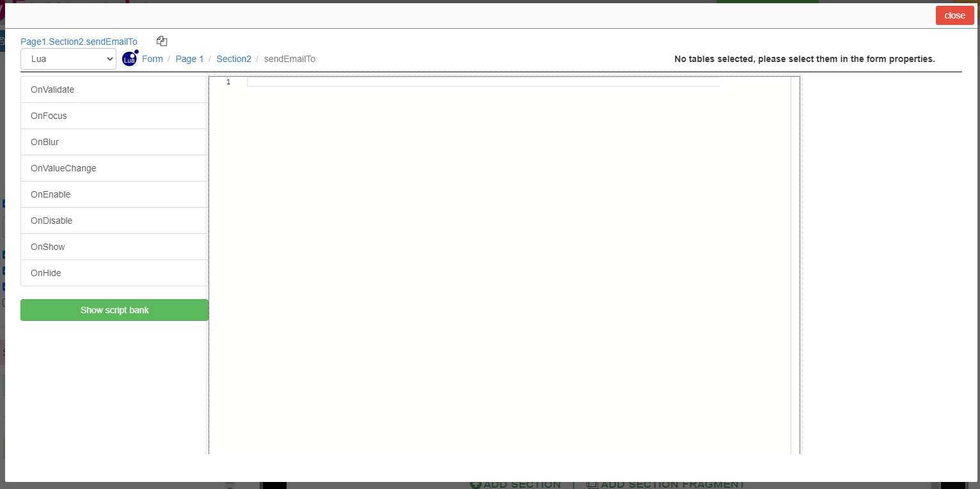Click into line 1 of the code editor
Image resolution: width=980 pixels, height=489 pixels.
tap(483, 82)
